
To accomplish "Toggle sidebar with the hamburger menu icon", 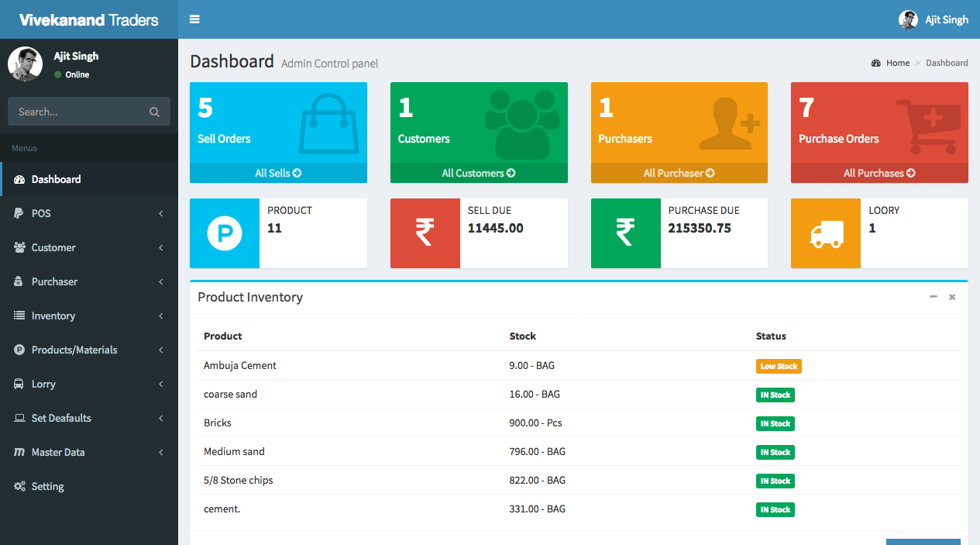I will (x=194, y=19).
